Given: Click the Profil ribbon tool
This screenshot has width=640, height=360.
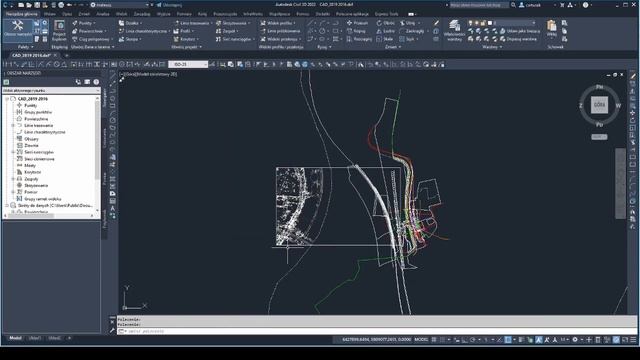Looking at the screenshot, I should [183, 31].
